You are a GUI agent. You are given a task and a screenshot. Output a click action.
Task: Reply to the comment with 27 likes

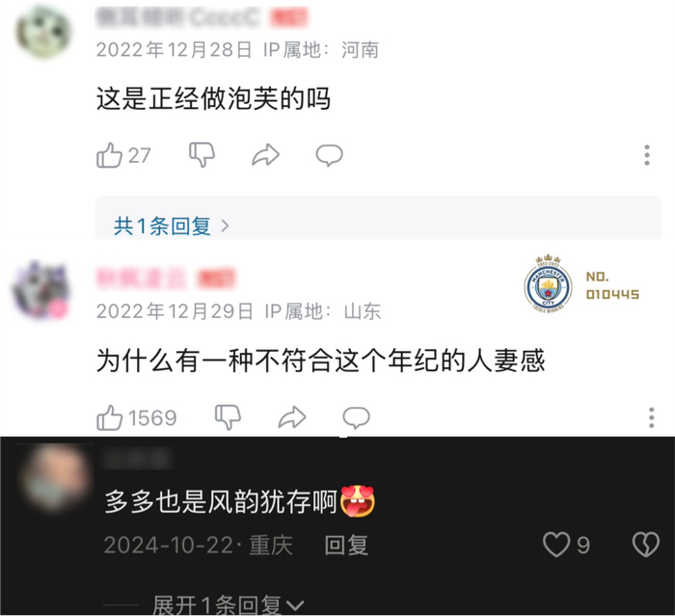pyautogui.click(x=330, y=155)
